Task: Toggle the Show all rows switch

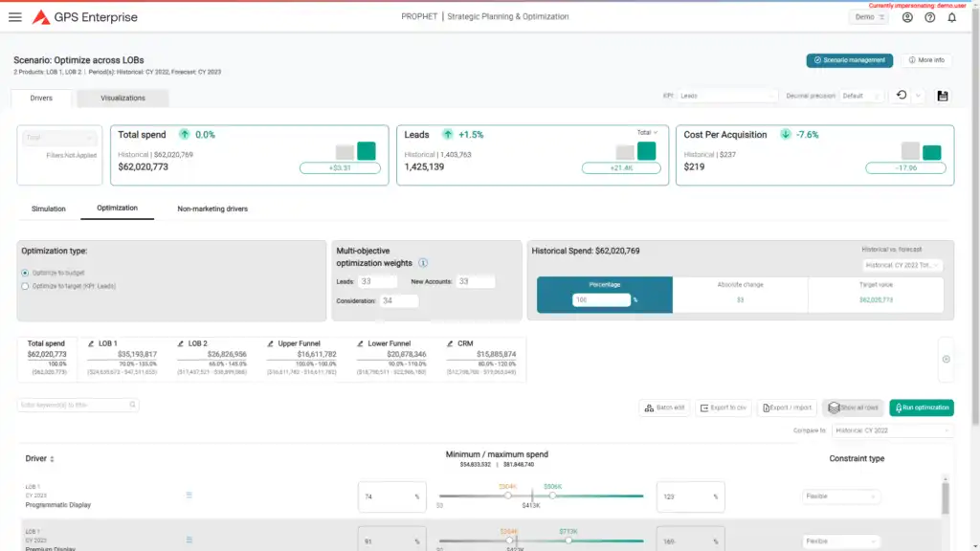Action: (x=851, y=408)
